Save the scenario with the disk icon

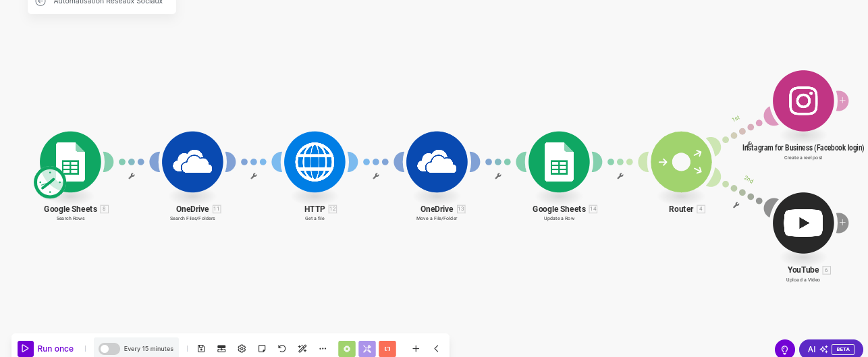201,348
